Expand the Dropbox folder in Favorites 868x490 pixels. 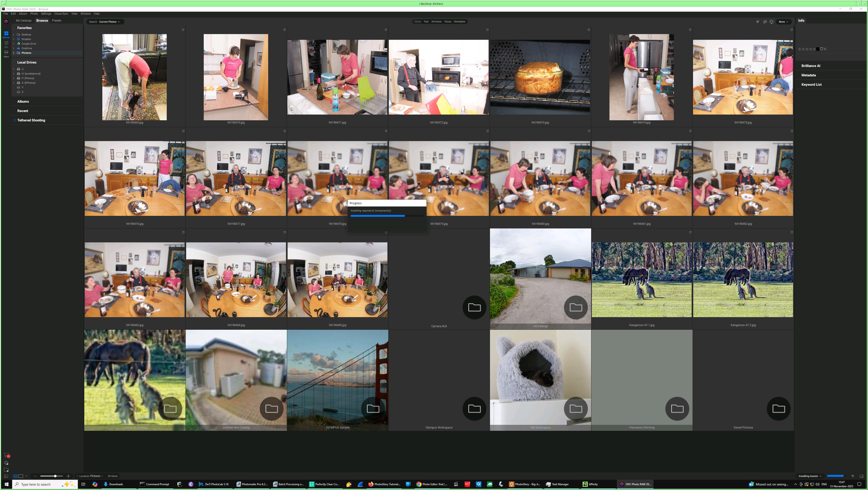click(x=14, y=39)
